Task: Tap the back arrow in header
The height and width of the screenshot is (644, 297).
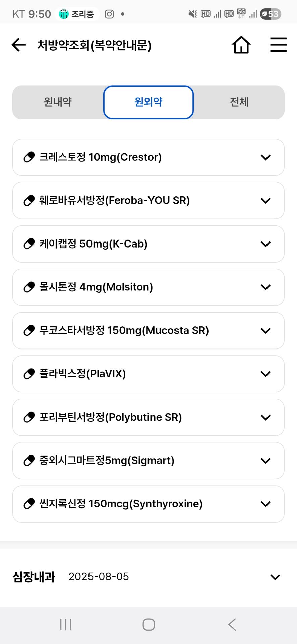Action: point(19,45)
